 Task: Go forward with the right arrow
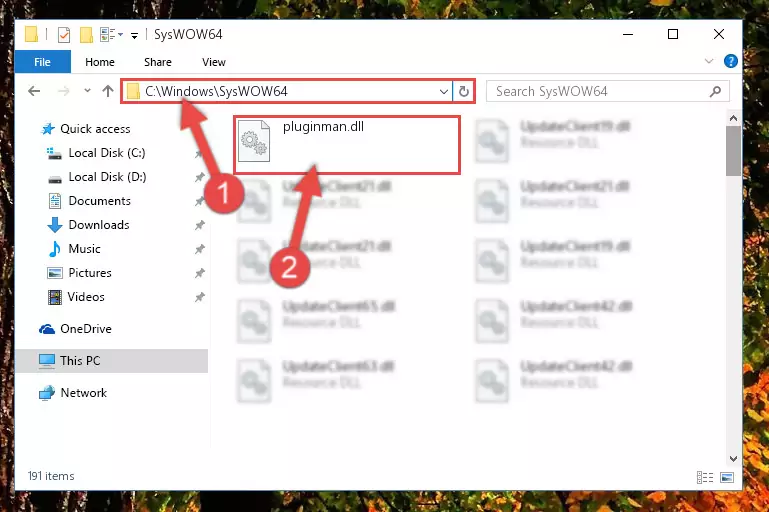pyautogui.click(x=63, y=91)
